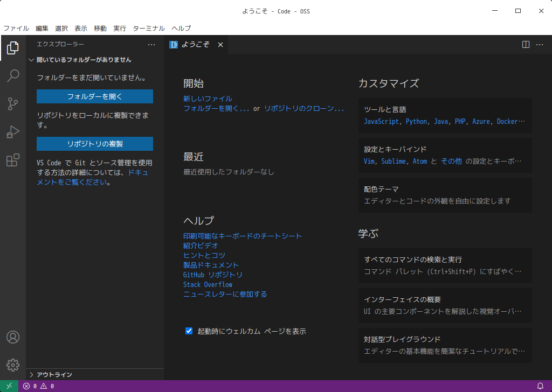Click the remote window indicator in status bar
The image size is (552, 392).
tap(9, 386)
